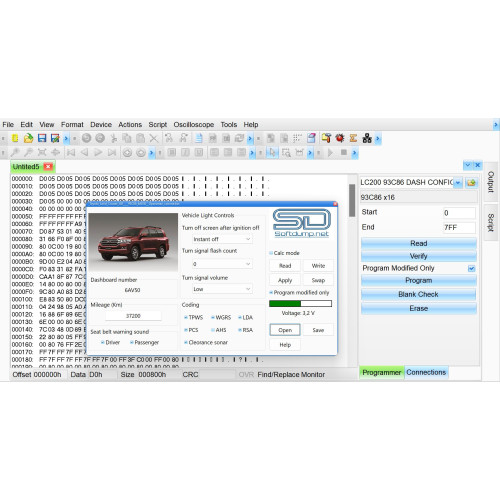The width and height of the screenshot is (500, 500).
Task: Switch to the Connections tab
Action: pos(426,372)
